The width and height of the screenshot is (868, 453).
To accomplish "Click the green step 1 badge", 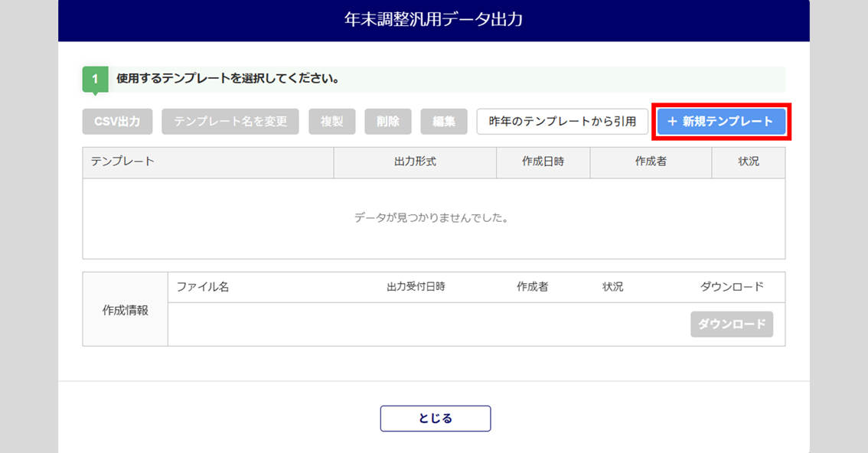I will click(95, 79).
